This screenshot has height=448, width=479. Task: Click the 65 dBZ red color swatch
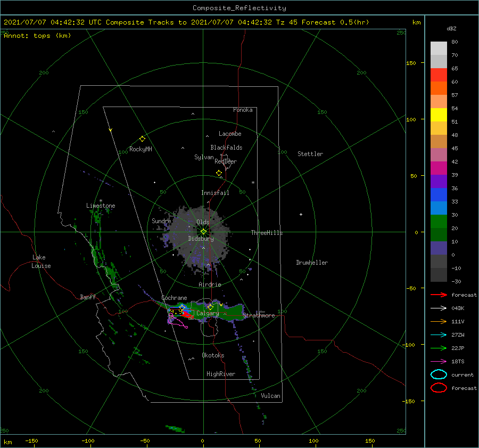point(439,75)
